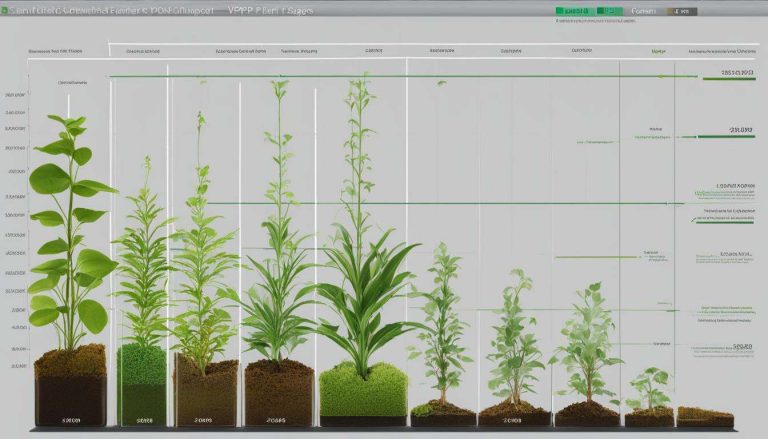
Task: Click the topmost green bar in right legend
Action: (x=729, y=79)
